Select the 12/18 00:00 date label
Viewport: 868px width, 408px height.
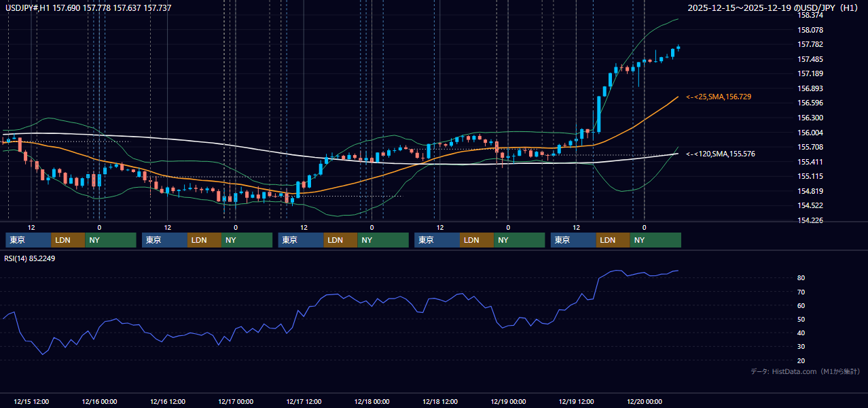372,401
